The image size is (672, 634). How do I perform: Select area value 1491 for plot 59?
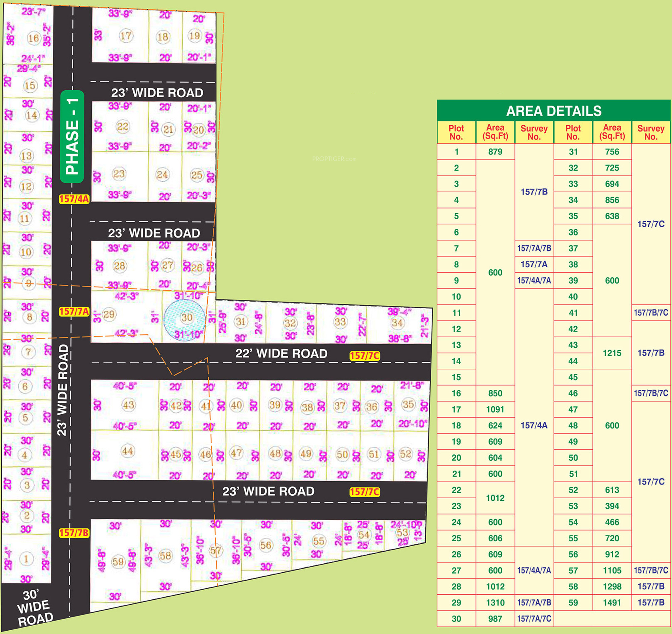pos(612,602)
